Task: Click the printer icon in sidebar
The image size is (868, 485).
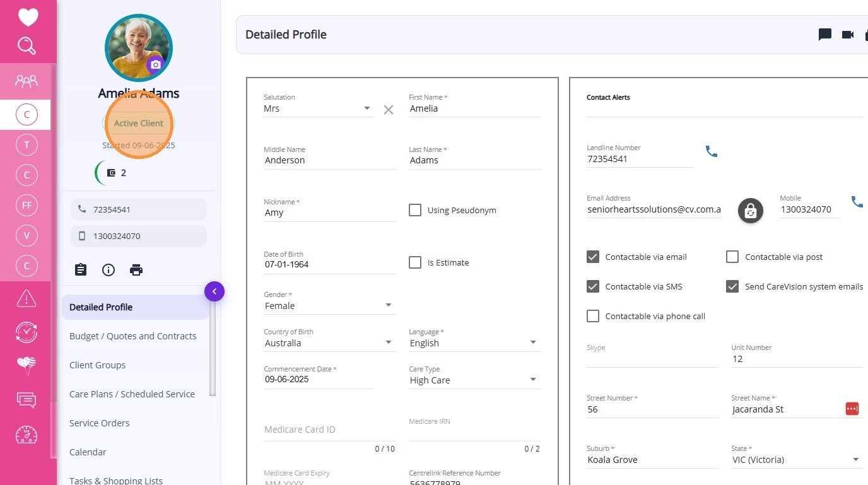Action: click(136, 270)
